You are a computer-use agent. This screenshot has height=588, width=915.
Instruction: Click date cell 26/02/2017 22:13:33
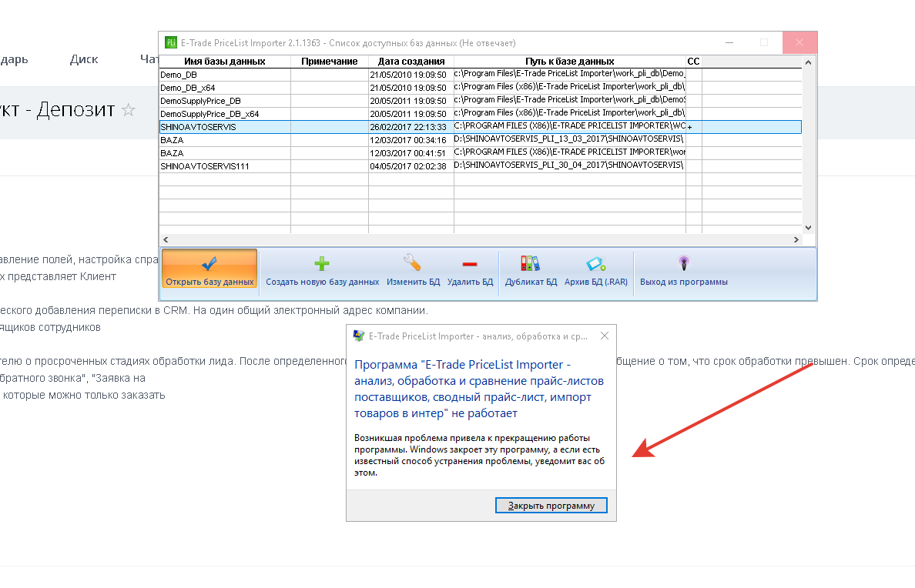click(x=411, y=127)
